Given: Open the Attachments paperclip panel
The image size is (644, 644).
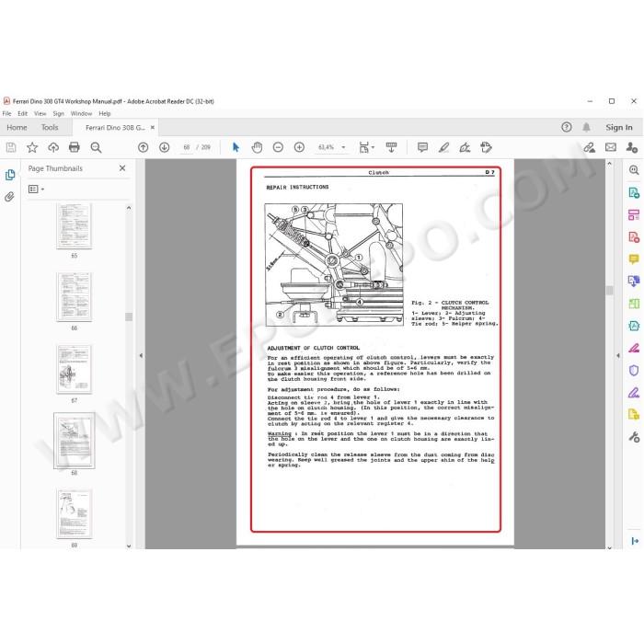Looking at the screenshot, I should tap(10, 197).
